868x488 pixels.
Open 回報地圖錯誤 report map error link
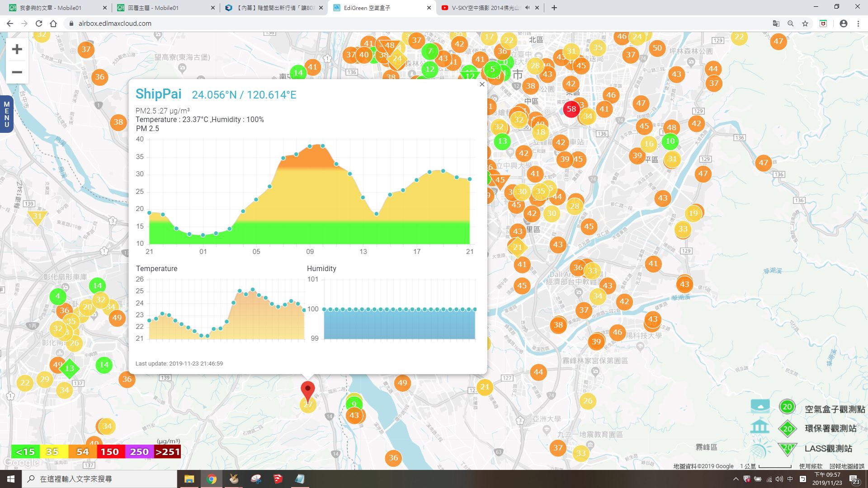pos(847,466)
